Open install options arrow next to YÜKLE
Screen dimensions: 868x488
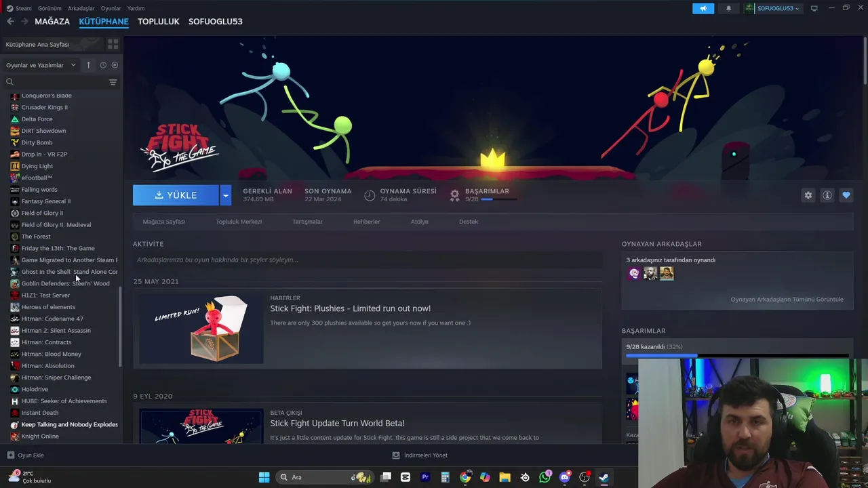(226, 195)
